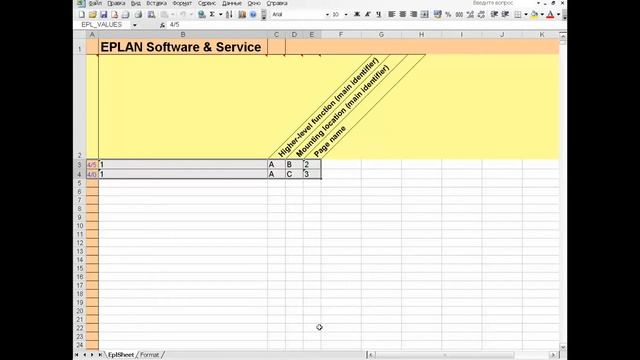640x360 pixels.
Task: Select row 10 header
Action: tap(80, 226)
